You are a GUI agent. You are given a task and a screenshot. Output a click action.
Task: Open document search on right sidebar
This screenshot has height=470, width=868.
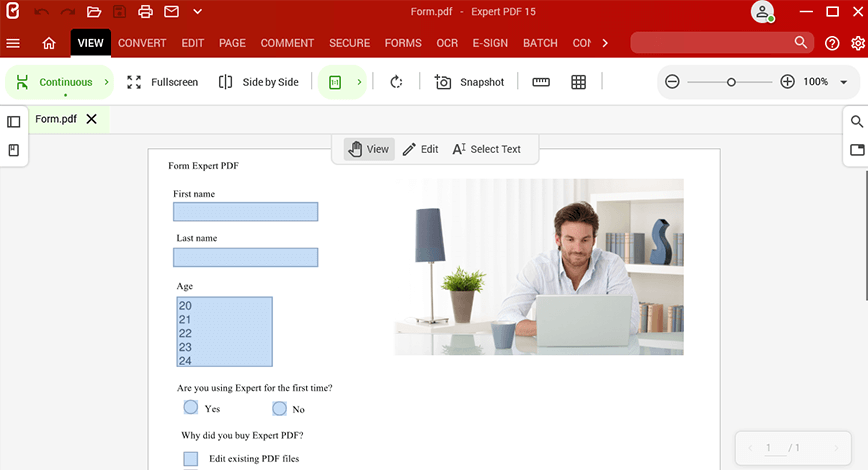point(856,121)
